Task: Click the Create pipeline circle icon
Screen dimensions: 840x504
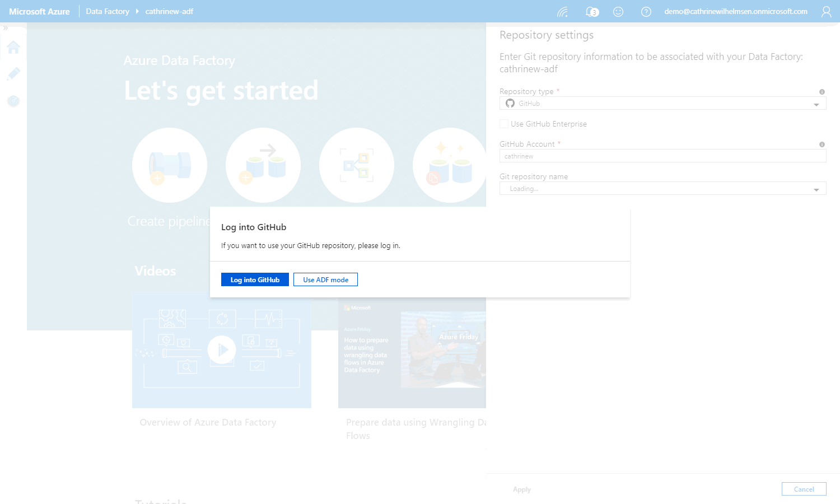Action: tap(170, 165)
